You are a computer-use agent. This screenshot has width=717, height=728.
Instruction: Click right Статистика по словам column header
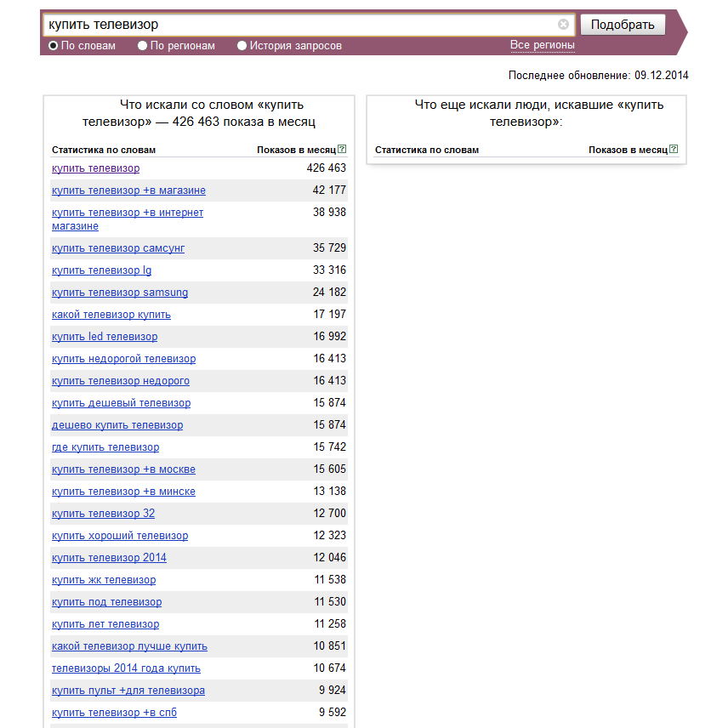coord(427,150)
